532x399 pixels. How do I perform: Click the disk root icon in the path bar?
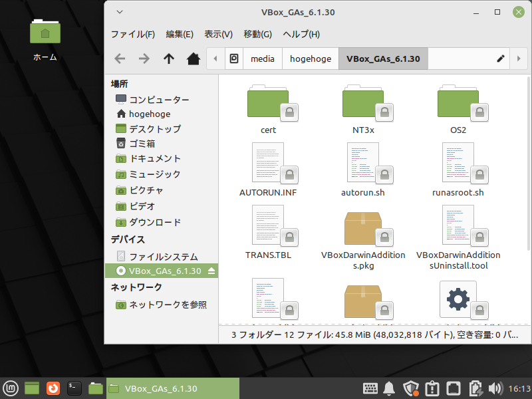pyautogui.click(x=234, y=59)
